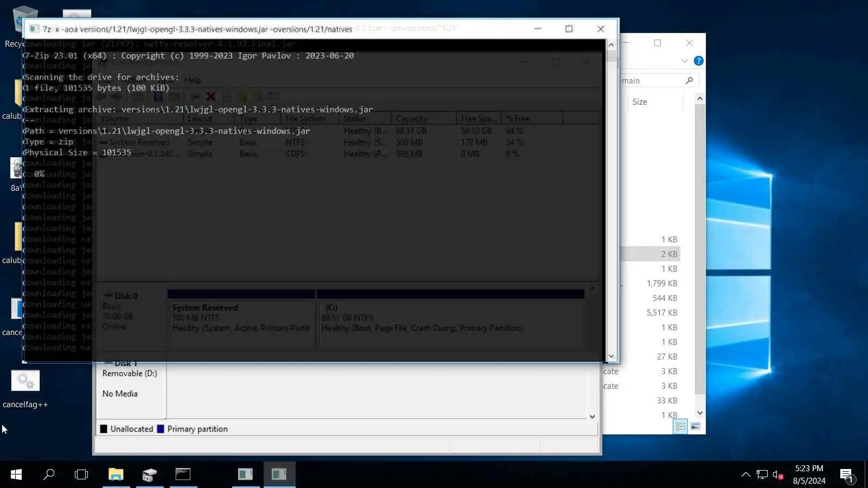Open the command prompt taskbar icon
The width and height of the screenshot is (868, 488).
pyautogui.click(x=183, y=474)
